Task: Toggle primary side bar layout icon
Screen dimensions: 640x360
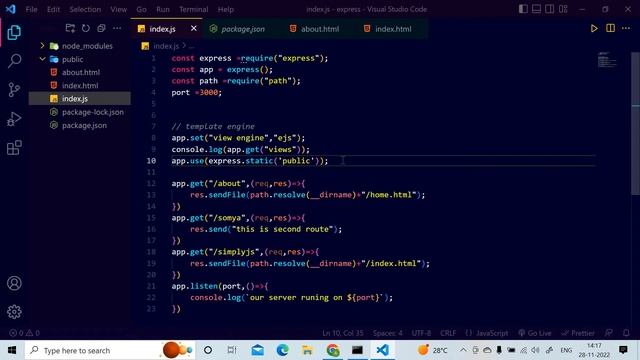Action: (523, 9)
